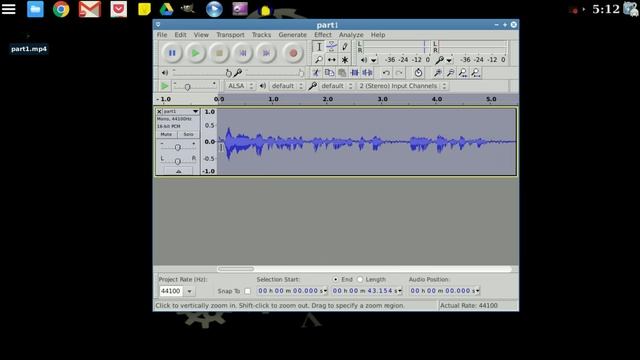Click the horizontal scrollbar thumb

pos(236,269)
